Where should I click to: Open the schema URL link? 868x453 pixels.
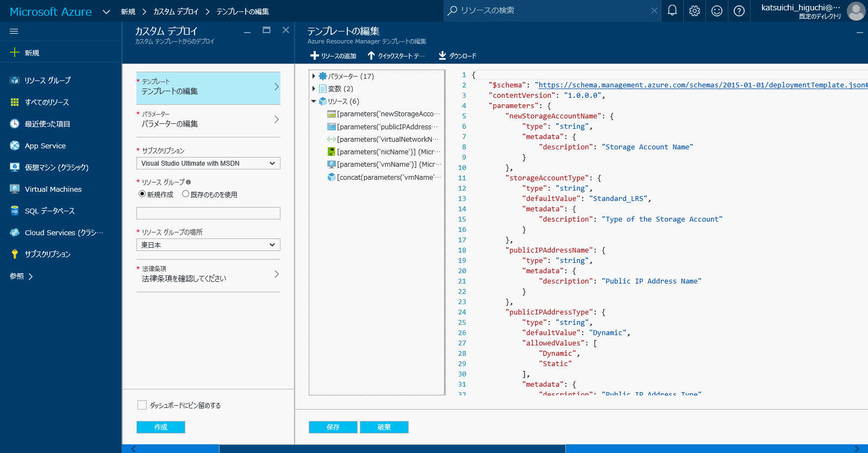tap(703, 85)
